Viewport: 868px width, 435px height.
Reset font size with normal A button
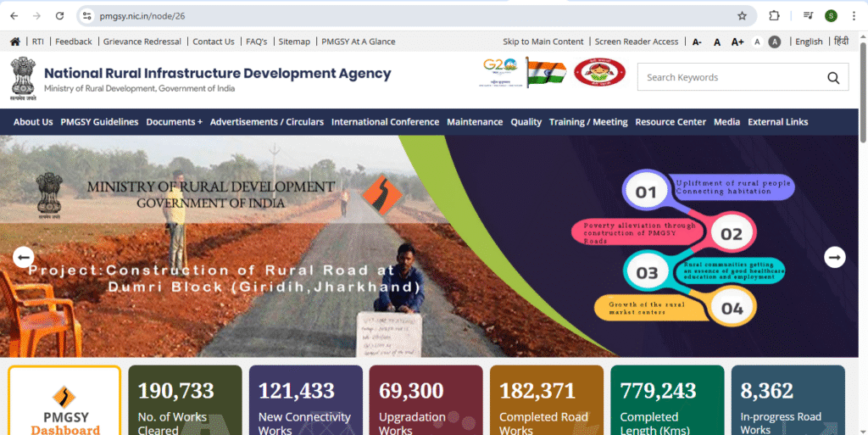click(717, 42)
